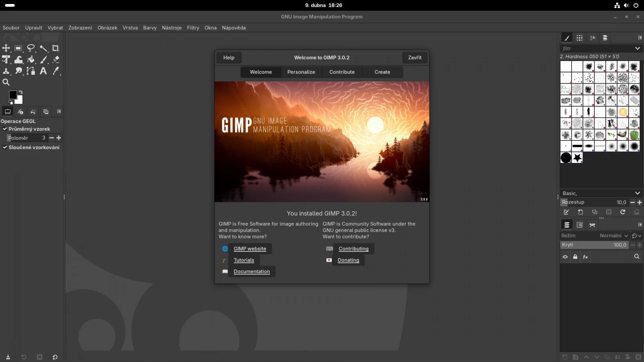Select the large star brush thumbnail
Viewport: 644px width, 362px height.
click(x=578, y=158)
